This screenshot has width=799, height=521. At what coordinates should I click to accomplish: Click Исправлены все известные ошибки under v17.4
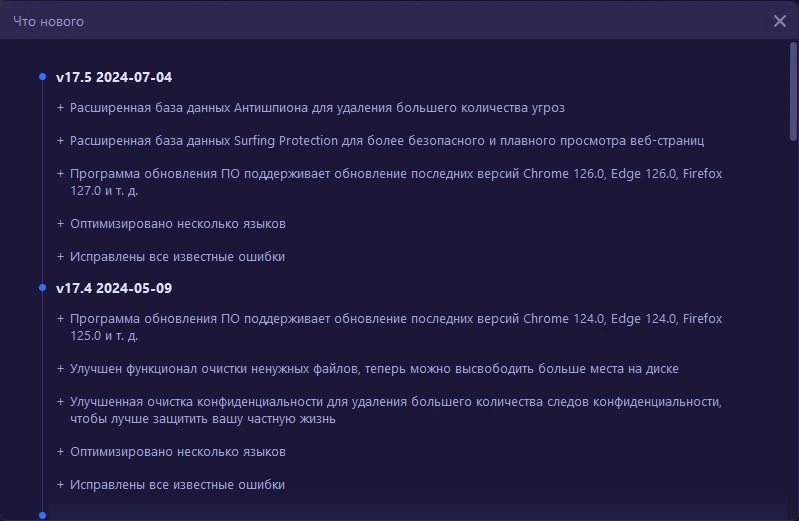coord(177,484)
